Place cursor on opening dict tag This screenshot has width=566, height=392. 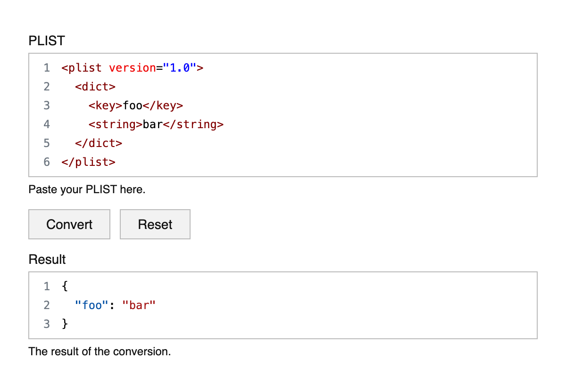pos(95,87)
